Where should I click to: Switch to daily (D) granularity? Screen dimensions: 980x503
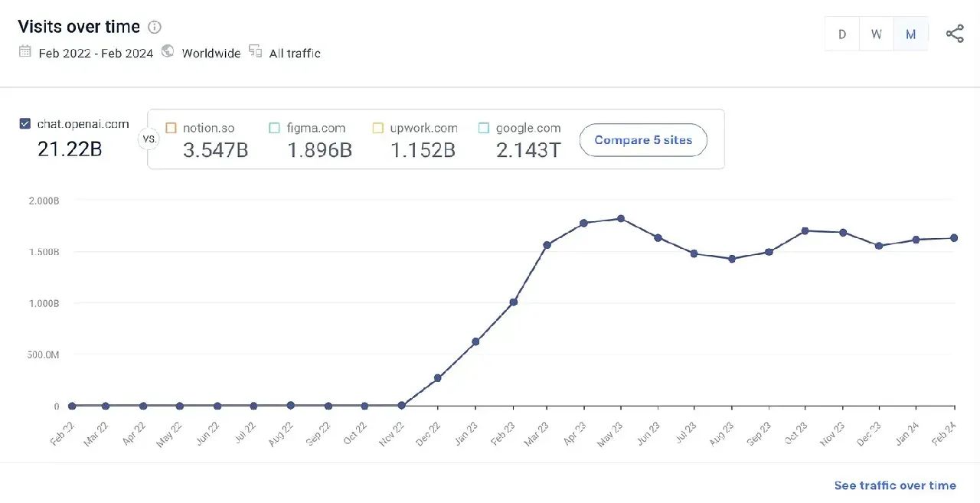tap(842, 34)
